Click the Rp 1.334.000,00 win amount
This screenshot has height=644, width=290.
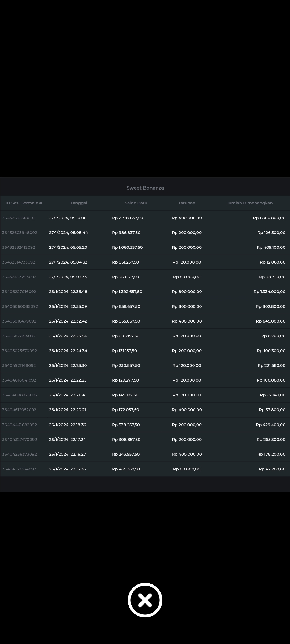(x=269, y=292)
